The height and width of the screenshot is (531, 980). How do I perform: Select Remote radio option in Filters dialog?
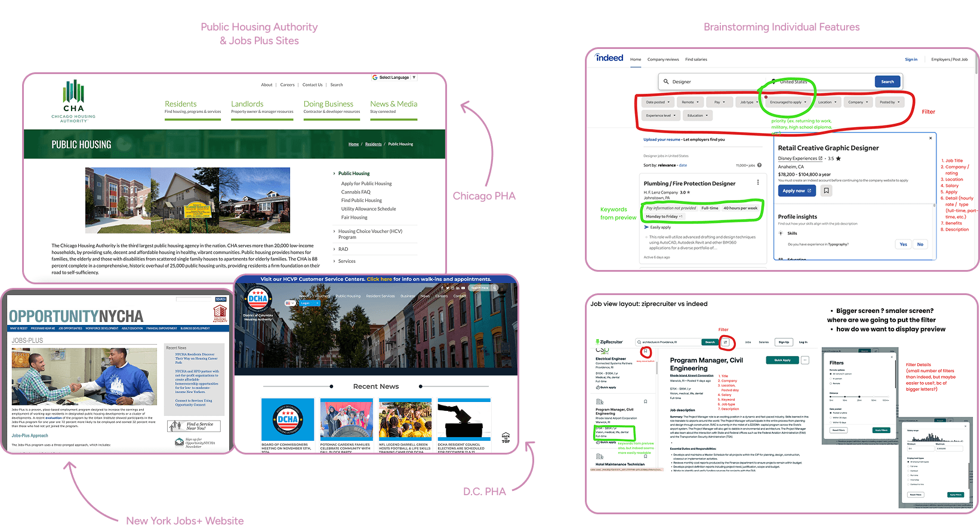pos(831,383)
